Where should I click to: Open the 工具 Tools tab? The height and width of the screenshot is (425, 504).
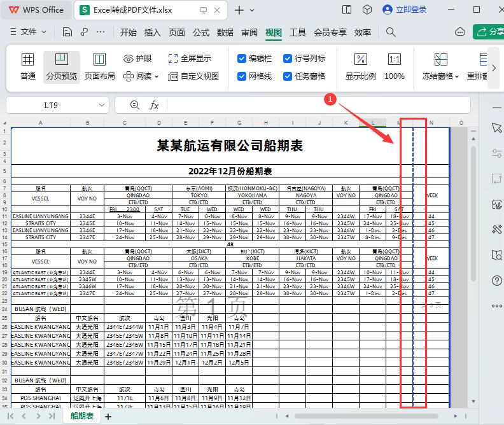point(298,32)
